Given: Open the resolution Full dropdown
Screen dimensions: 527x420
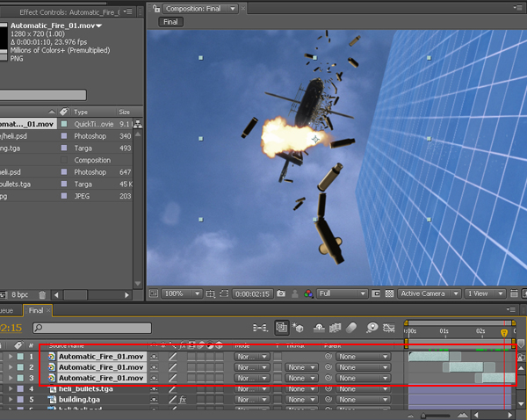Looking at the screenshot, I should [x=342, y=293].
